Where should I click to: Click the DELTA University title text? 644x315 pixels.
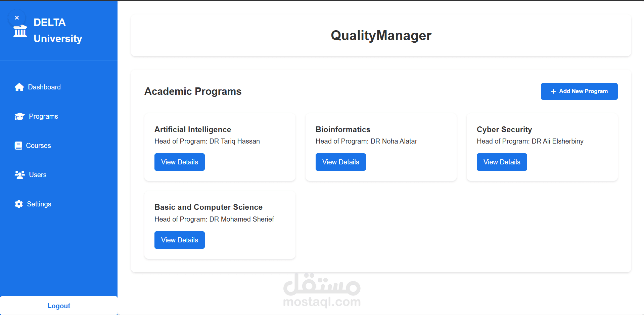58,30
